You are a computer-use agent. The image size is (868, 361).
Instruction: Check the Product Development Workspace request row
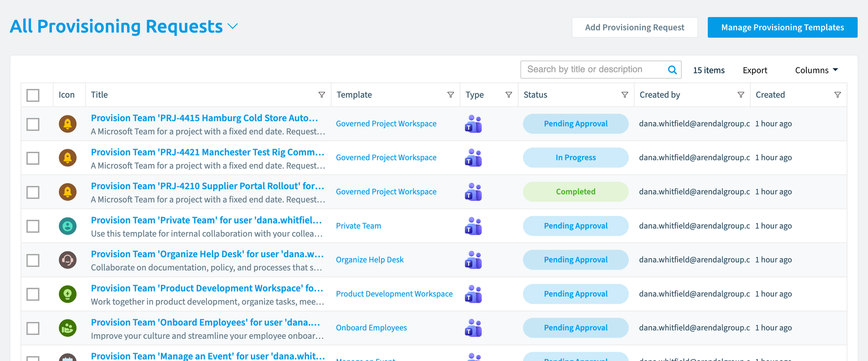(33, 294)
